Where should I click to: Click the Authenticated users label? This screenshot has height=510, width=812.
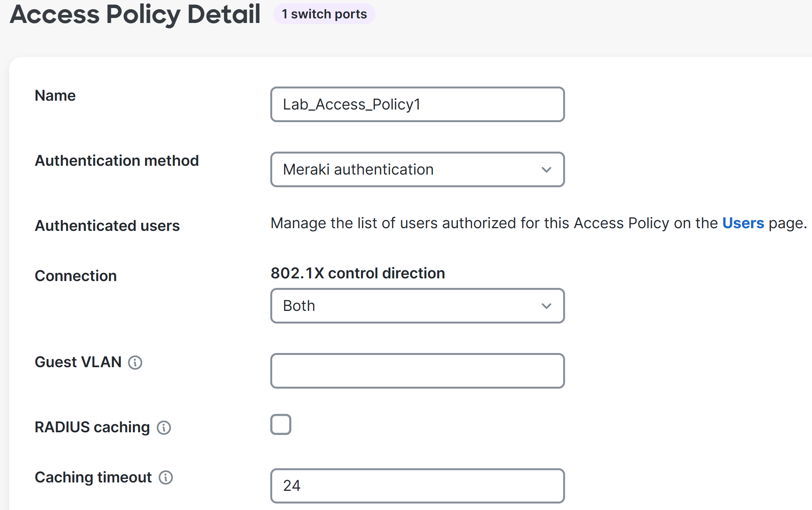[x=107, y=226]
